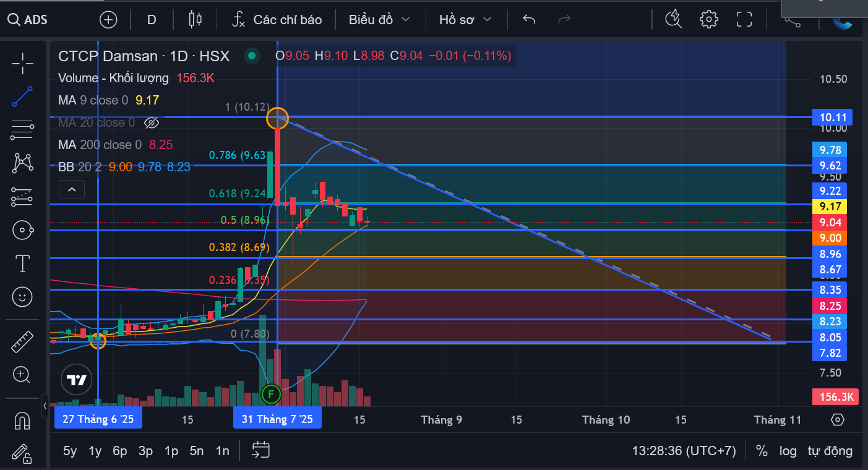Select the crosshair cursor tool
The image size is (868, 470).
[23, 63]
